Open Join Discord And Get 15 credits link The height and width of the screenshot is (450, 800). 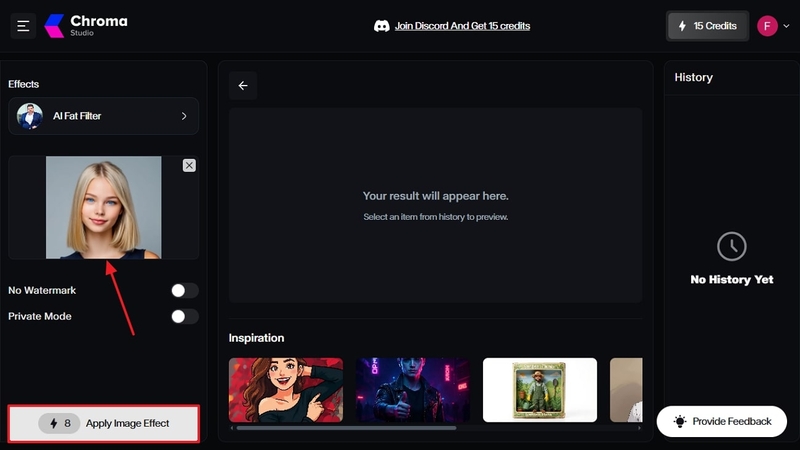point(462,26)
